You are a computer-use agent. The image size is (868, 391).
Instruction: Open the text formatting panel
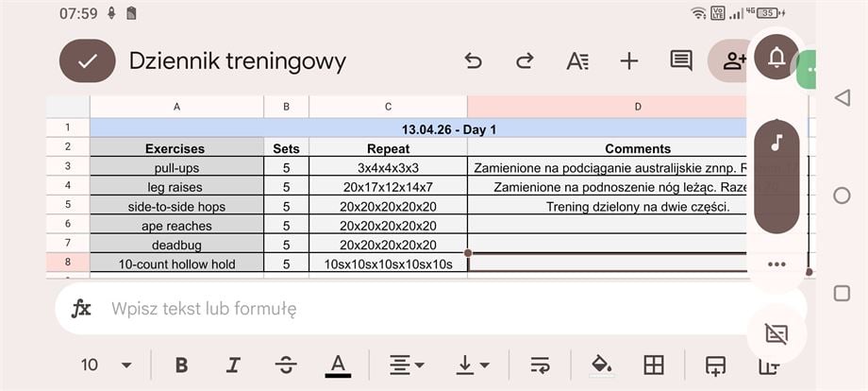click(576, 61)
